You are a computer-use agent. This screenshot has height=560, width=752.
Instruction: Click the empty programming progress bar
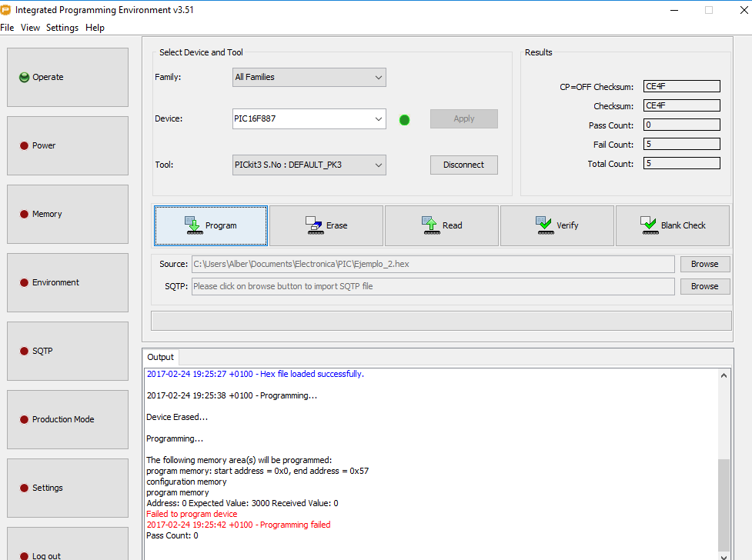pyautogui.click(x=441, y=321)
